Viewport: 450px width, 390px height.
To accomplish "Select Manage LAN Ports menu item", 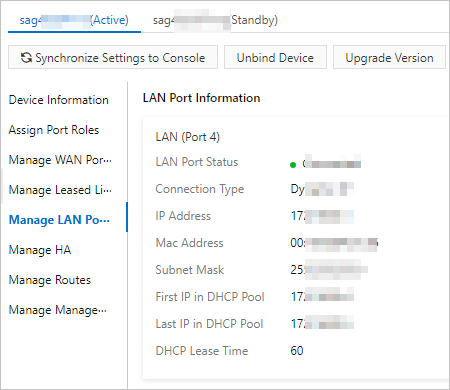I will 59,220.
